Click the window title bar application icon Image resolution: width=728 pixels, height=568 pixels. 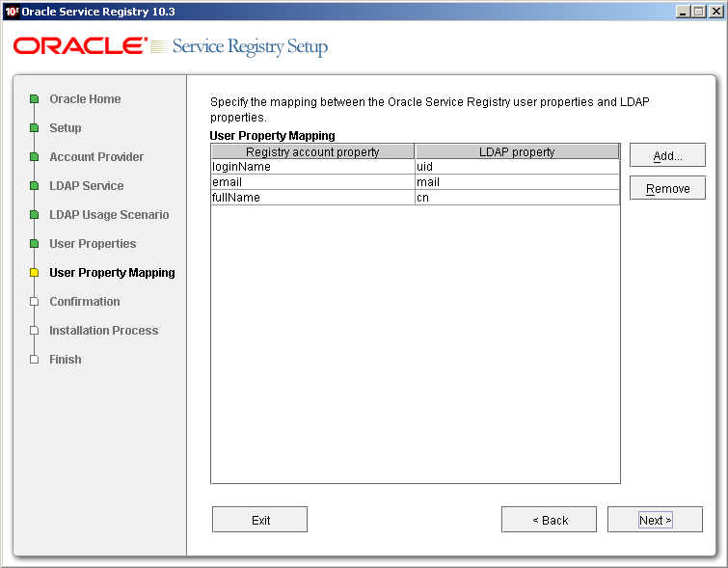[x=12, y=12]
